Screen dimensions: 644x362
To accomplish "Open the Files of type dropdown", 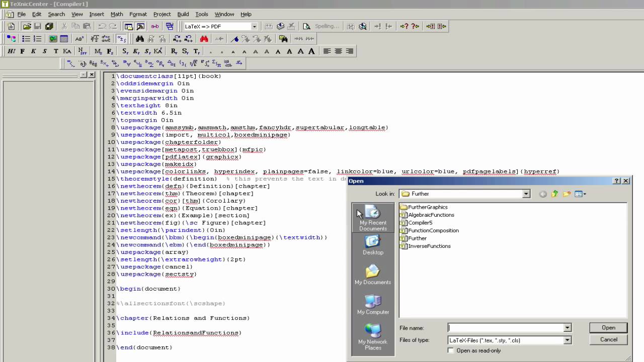I will 568,340.
